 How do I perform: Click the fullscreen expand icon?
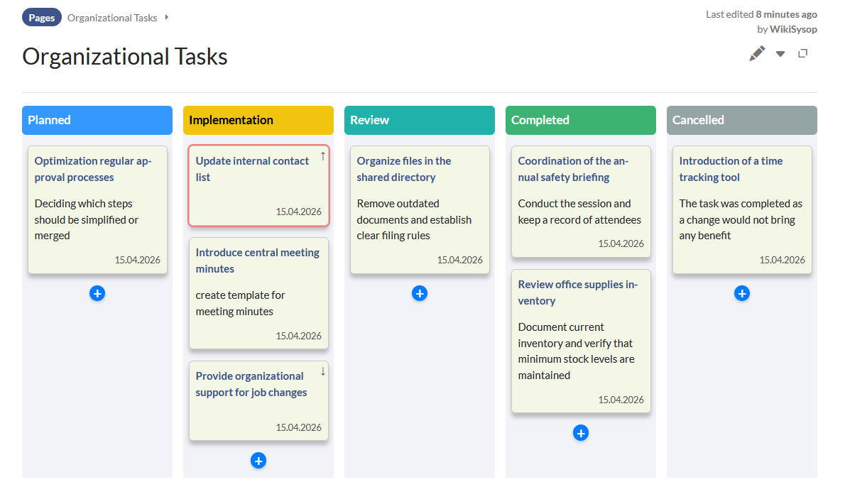tap(803, 53)
